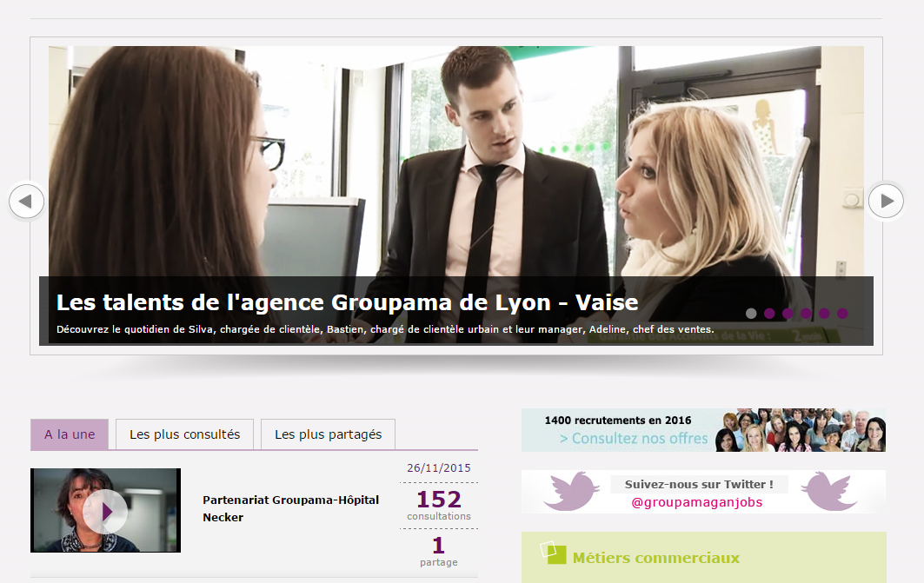Select the third carousel pagination dot

(x=788, y=314)
